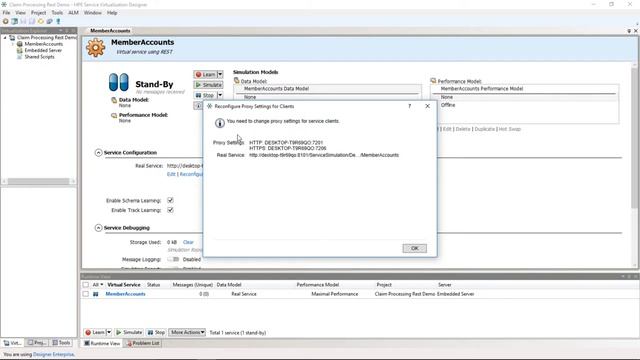Switch to the Problem List tab
Image resolution: width=640 pixels, height=360 pixels.
143,343
